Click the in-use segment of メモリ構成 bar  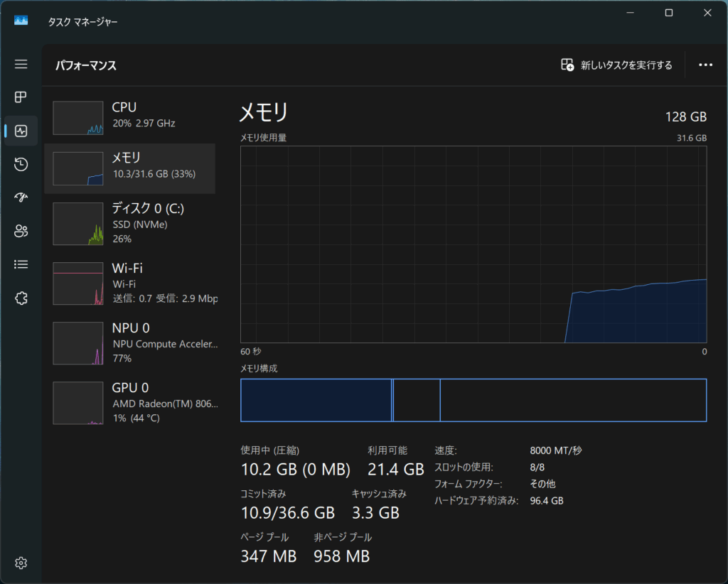click(x=316, y=400)
